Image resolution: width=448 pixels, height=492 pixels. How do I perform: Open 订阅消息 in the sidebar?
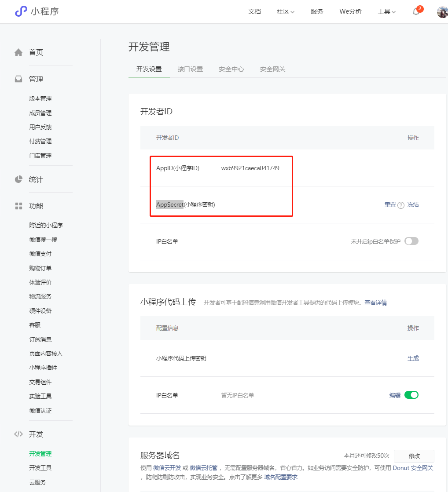tap(40, 339)
